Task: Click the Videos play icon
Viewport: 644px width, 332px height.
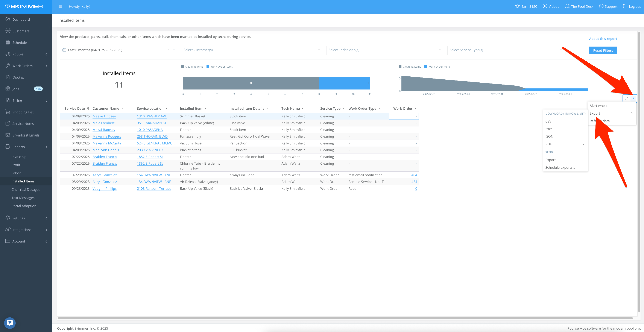Action: pyautogui.click(x=545, y=6)
